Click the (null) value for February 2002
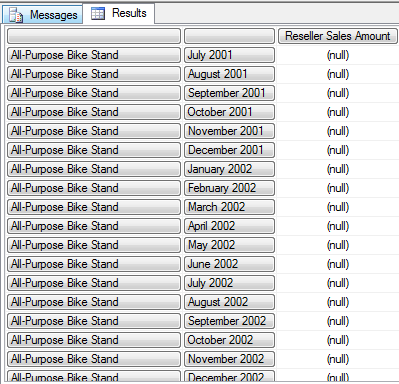The width and height of the screenshot is (399, 384). point(338,188)
